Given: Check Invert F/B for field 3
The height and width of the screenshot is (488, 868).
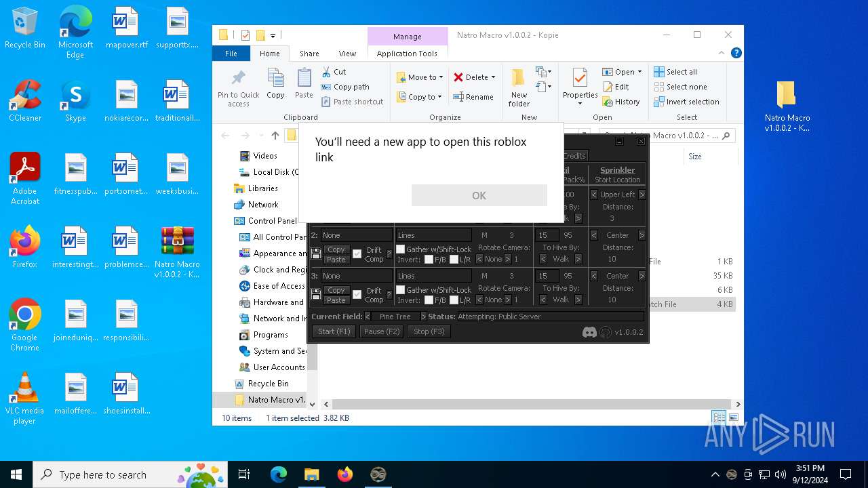Looking at the screenshot, I should pyautogui.click(x=429, y=300).
